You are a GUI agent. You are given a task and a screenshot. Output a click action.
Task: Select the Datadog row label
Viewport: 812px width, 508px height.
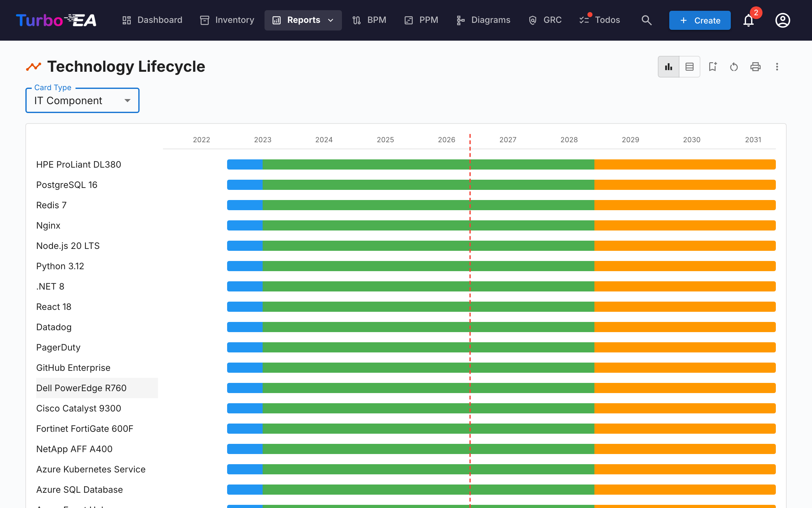point(54,327)
